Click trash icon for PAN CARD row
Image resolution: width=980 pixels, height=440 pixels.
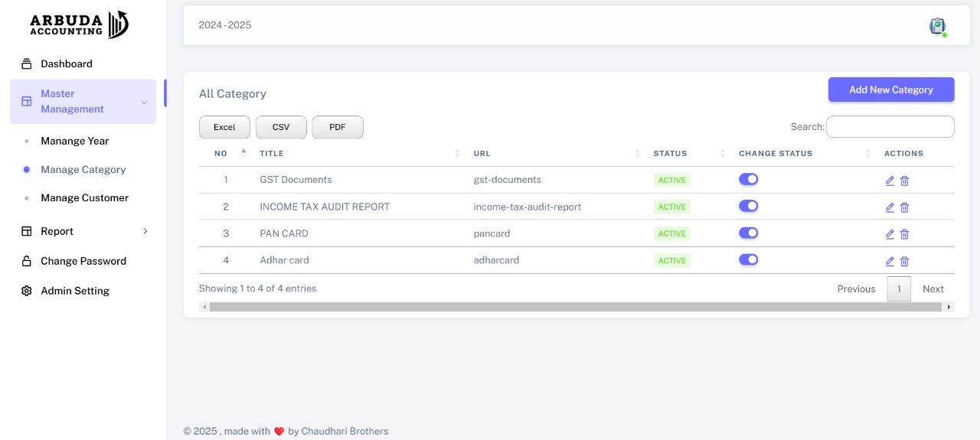(x=904, y=234)
